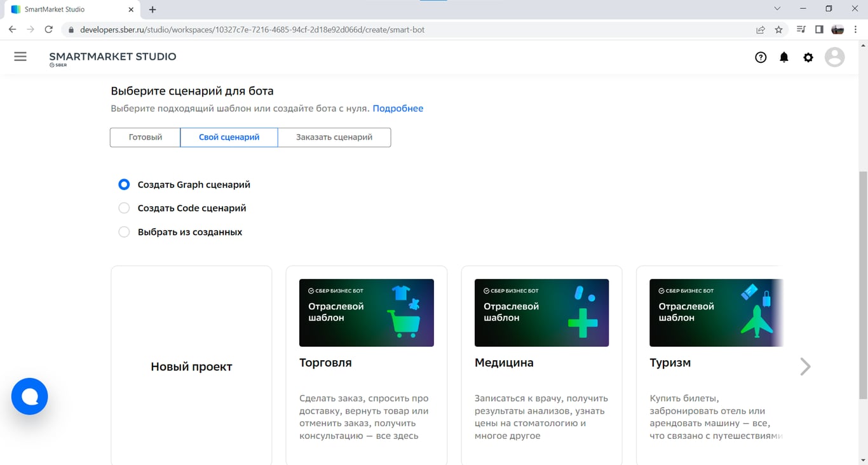Click the Медицина description text
868x465 pixels.
(x=541, y=417)
